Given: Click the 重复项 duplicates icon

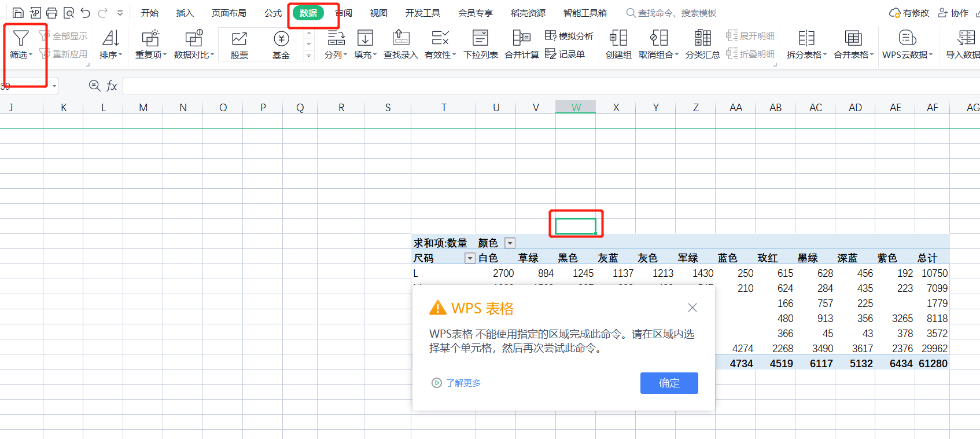Looking at the screenshot, I should 150,39.
